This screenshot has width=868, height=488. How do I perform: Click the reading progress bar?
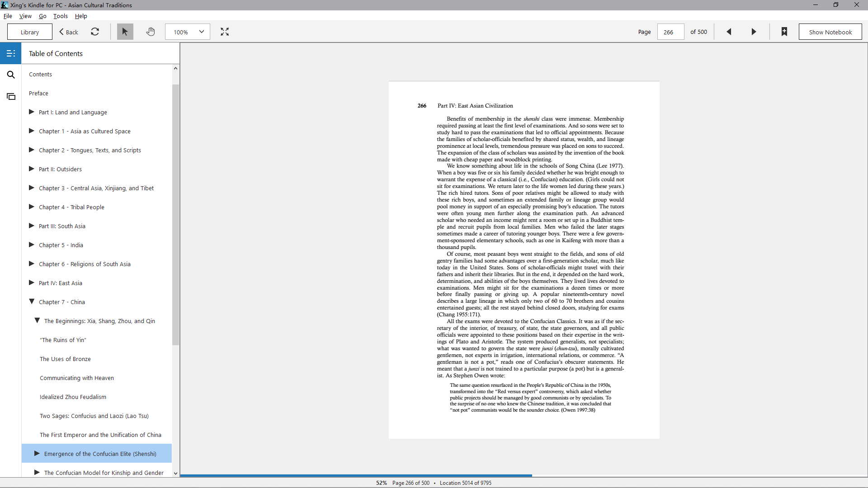[524, 475]
